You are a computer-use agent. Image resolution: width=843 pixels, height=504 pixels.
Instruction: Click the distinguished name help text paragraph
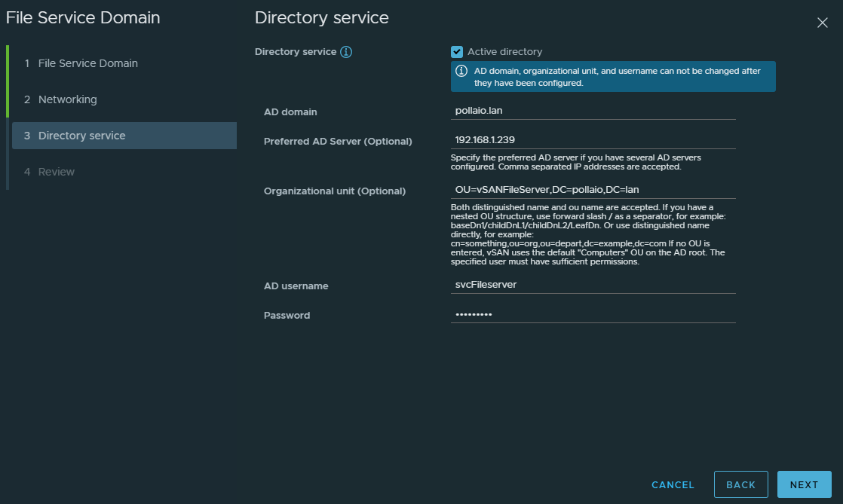click(588, 234)
